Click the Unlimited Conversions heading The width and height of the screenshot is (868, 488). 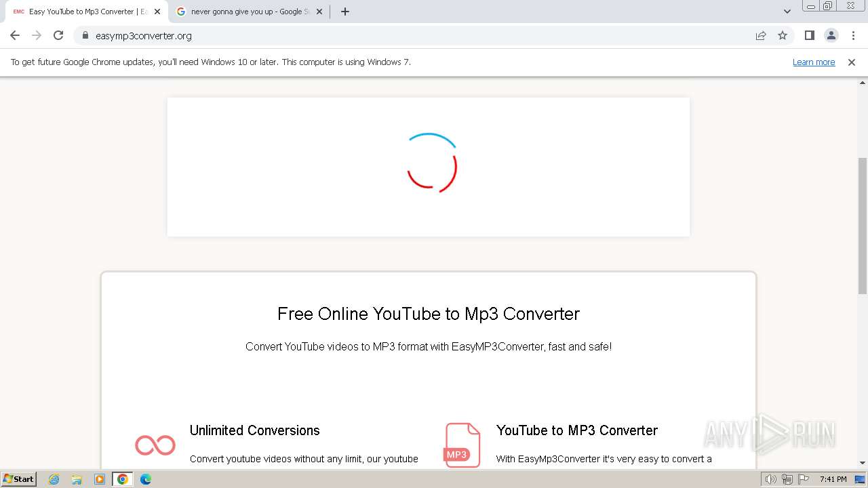click(254, 430)
